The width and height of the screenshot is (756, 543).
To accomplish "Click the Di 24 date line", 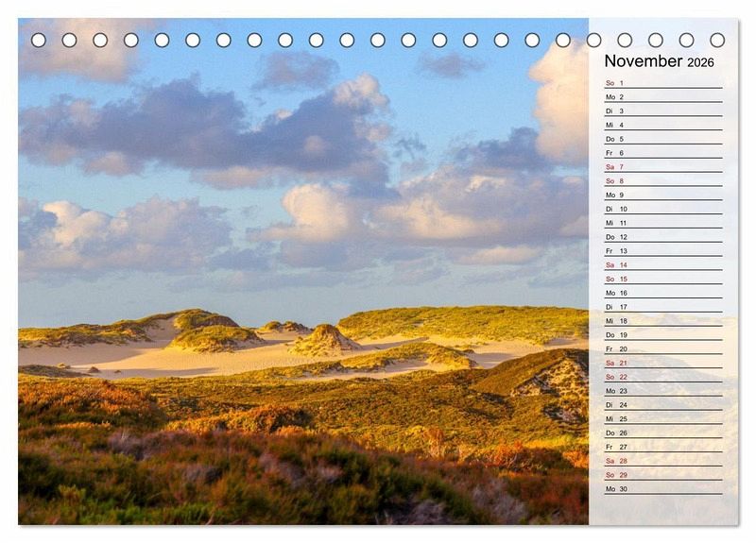I will pyautogui.click(x=662, y=405).
